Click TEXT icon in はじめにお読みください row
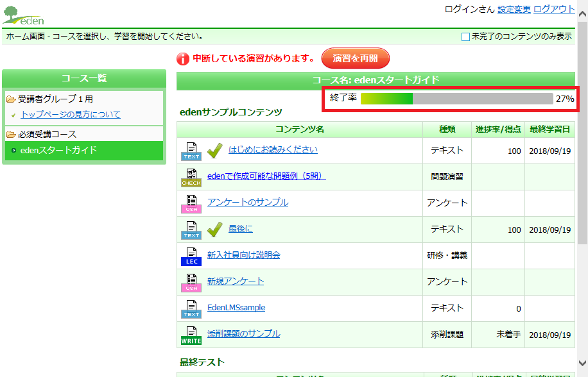Viewport: 588px width, 377px height. 191,151
